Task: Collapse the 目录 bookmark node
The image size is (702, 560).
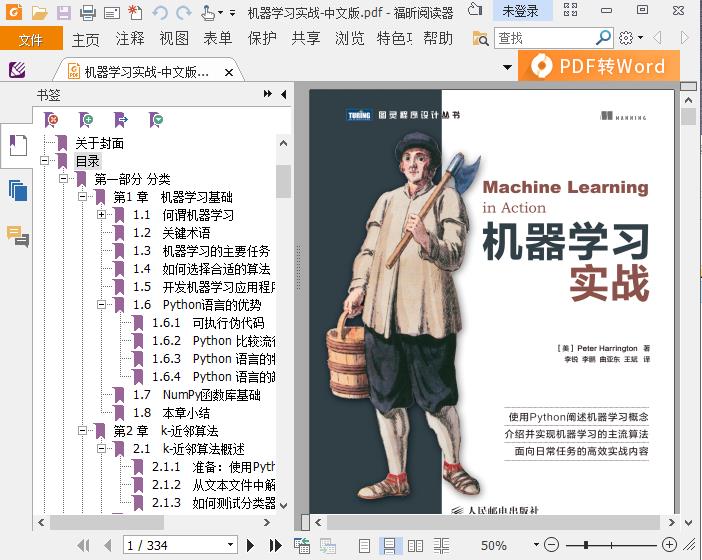Action: click(44, 160)
